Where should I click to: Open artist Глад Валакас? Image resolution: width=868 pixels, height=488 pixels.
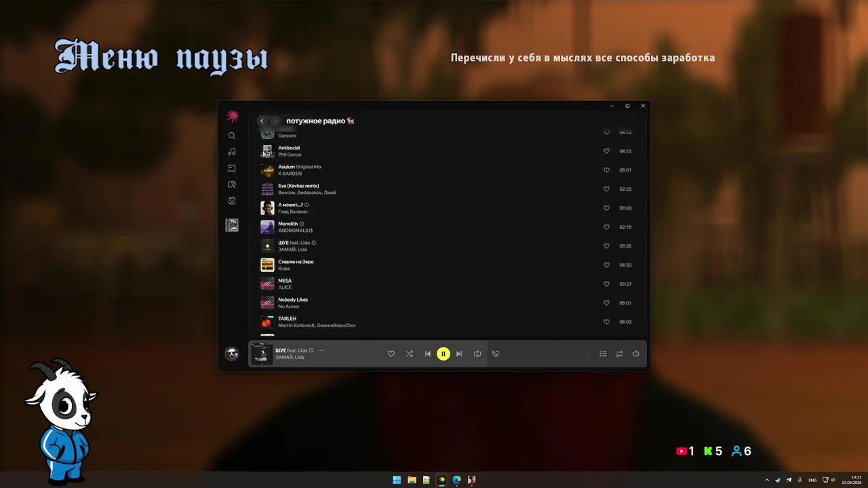click(294, 211)
